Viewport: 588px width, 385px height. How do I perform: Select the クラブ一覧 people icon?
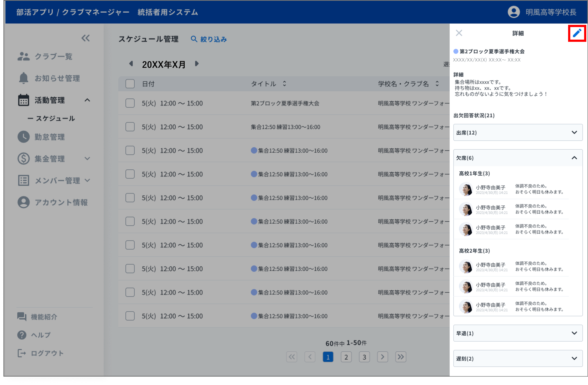(23, 56)
